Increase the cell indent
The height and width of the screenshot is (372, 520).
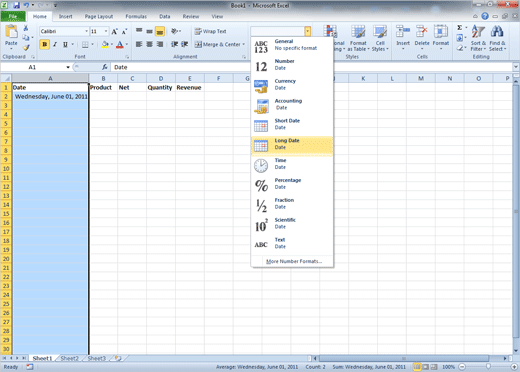[184, 44]
